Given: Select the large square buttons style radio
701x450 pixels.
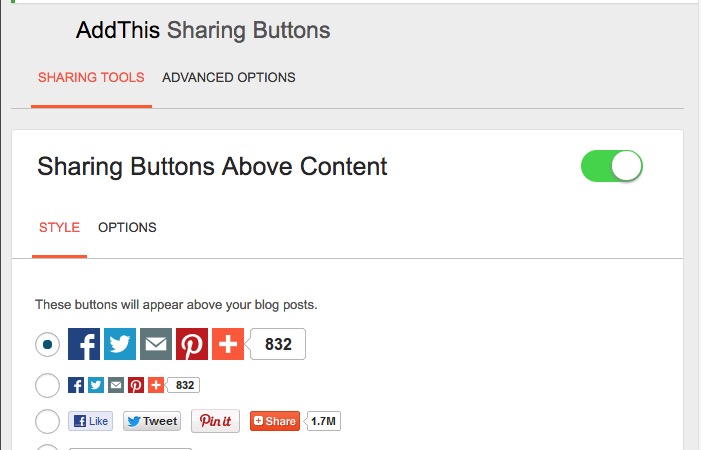Looking at the screenshot, I should click(47, 344).
